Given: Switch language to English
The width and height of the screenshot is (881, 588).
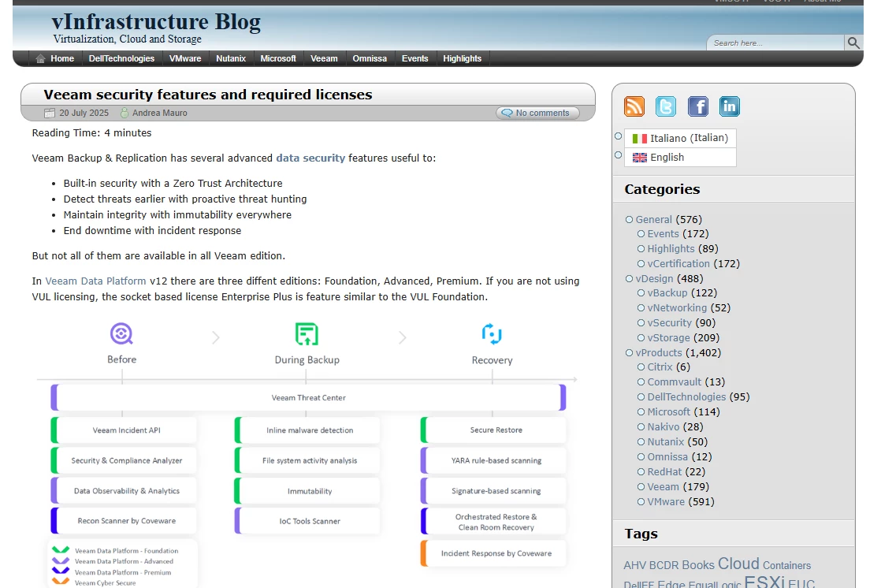Looking at the screenshot, I should 680,158.
